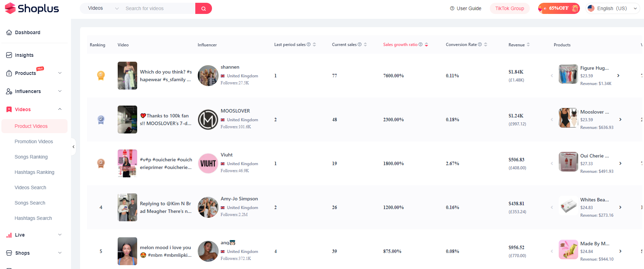Next product arrow for Figure Hug row
This screenshot has height=269, width=644.
coord(618,76)
